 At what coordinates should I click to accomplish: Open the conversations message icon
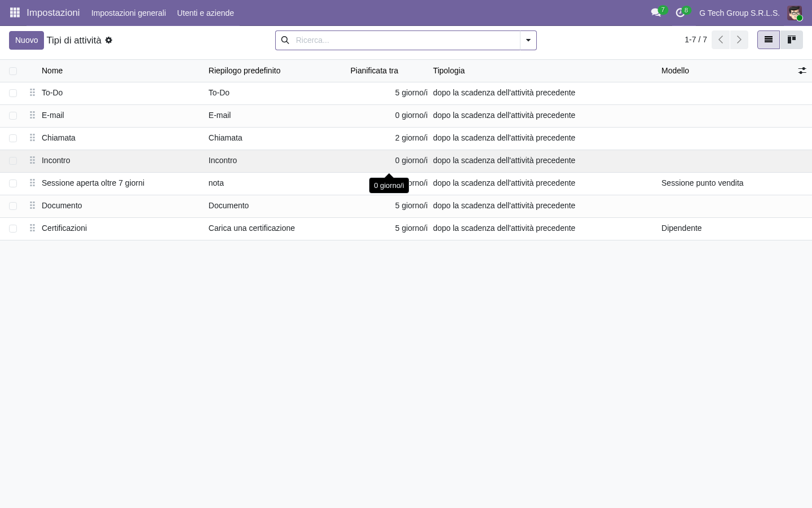click(x=656, y=12)
